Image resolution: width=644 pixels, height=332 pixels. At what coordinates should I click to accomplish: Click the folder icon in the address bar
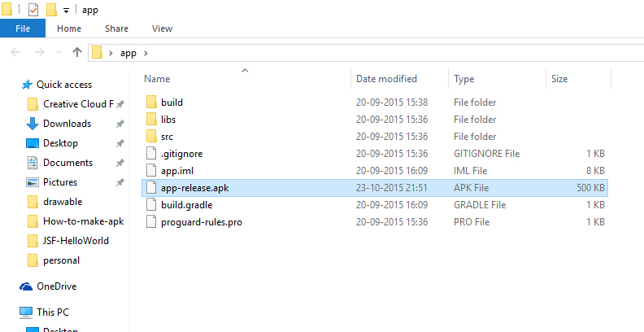tap(97, 53)
